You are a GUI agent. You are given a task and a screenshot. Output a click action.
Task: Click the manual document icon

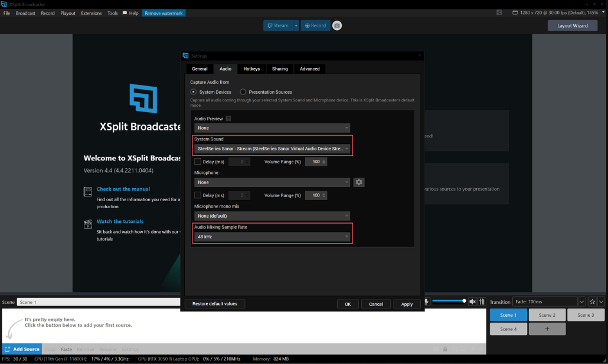88,192
